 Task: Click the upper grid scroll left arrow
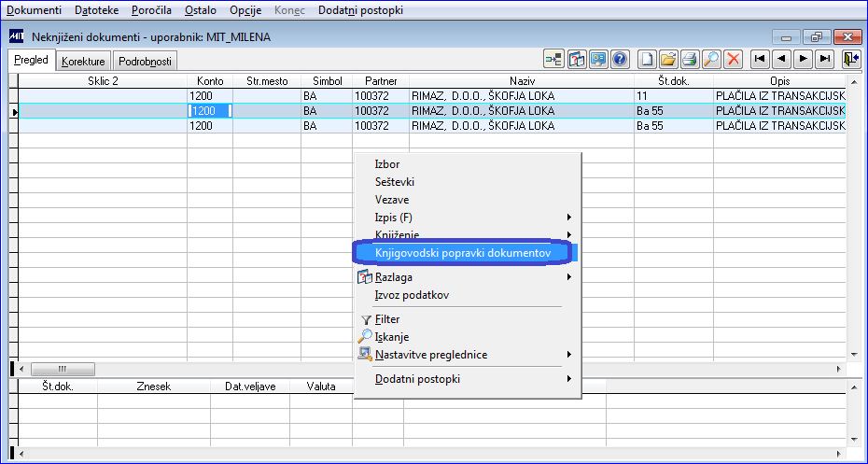22,369
